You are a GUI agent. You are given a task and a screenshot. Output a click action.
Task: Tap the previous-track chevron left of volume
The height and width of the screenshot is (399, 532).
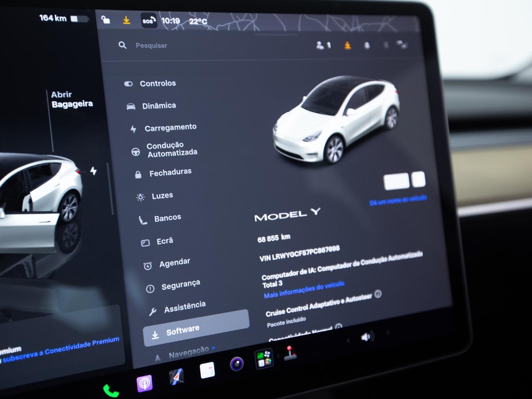tap(348, 340)
